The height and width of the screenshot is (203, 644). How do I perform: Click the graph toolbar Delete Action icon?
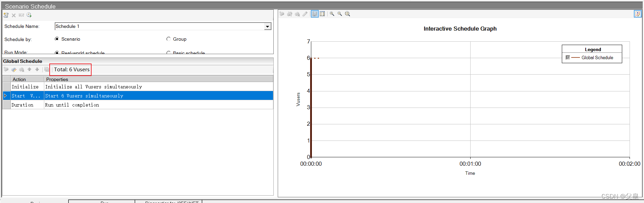297,14
